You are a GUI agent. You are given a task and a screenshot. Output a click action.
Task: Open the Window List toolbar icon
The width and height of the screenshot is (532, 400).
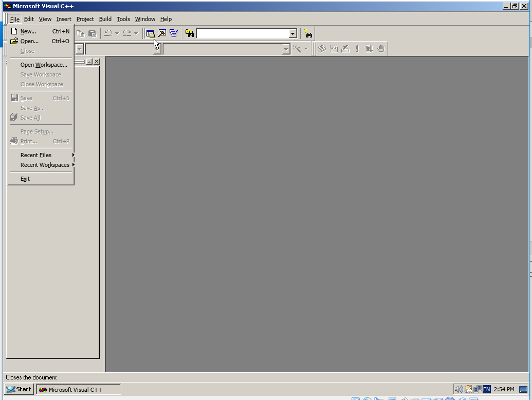pos(174,33)
